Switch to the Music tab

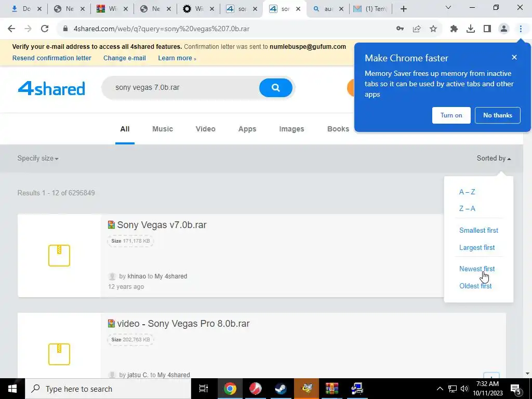pos(163,129)
